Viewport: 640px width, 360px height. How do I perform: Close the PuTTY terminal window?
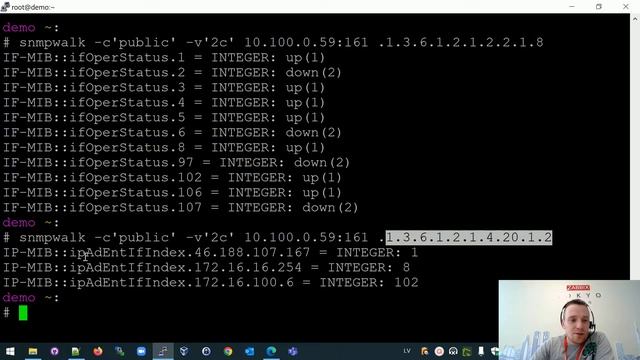[x=626, y=7]
